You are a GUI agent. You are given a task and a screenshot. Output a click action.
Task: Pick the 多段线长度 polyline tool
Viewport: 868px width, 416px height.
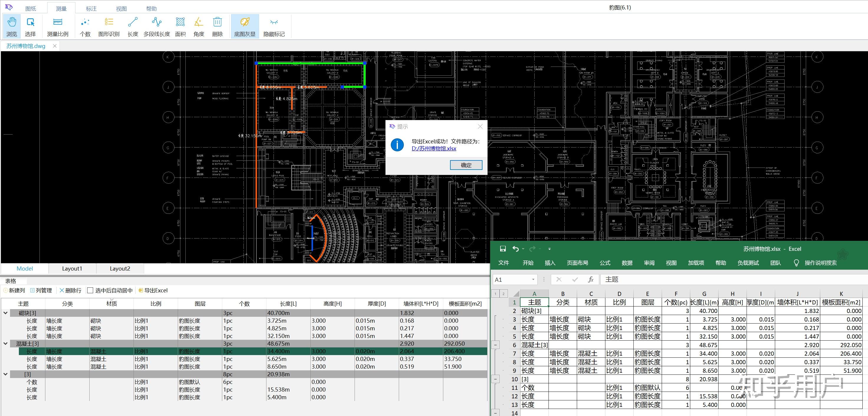[157, 26]
